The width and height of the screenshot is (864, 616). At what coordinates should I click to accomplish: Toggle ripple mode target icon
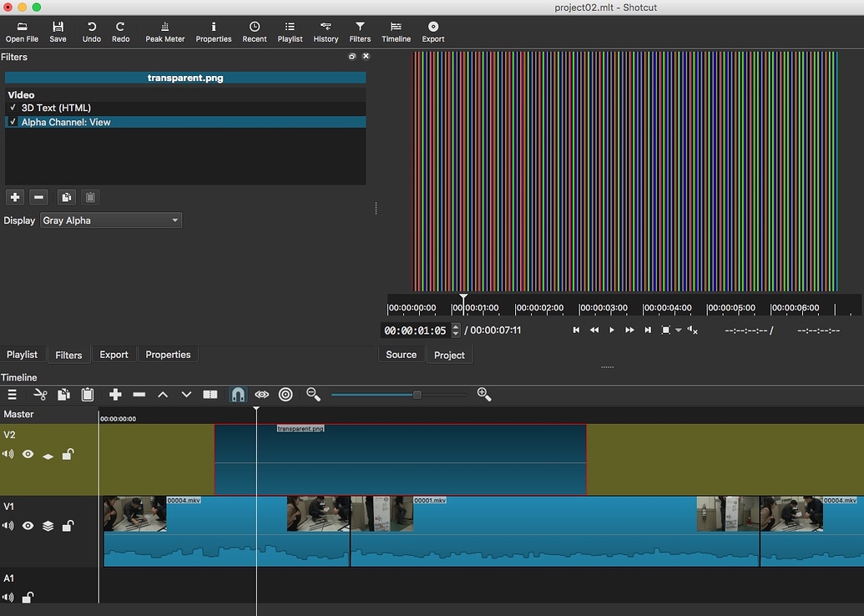[x=285, y=395]
